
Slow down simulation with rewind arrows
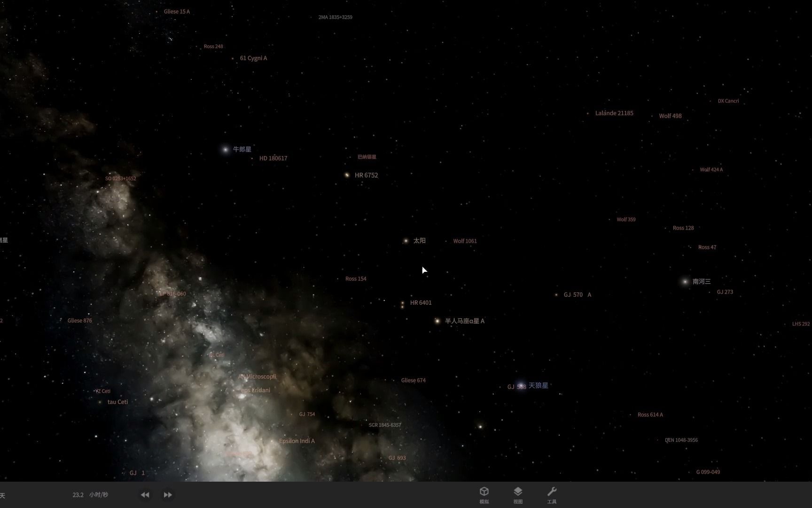click(145, 495)
